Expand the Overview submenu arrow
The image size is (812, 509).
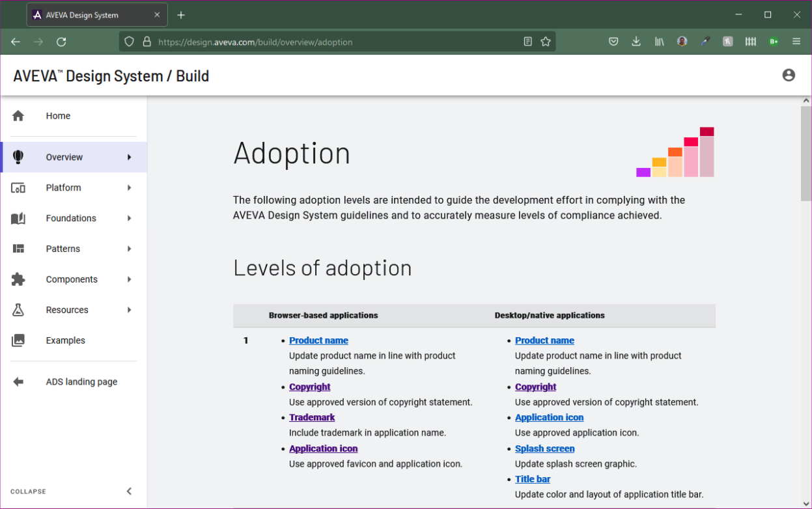point(130,157)
